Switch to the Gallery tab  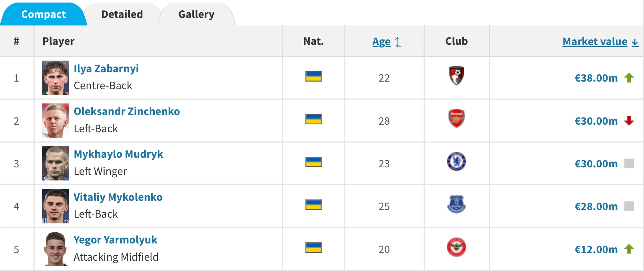[x=196, y=14]
